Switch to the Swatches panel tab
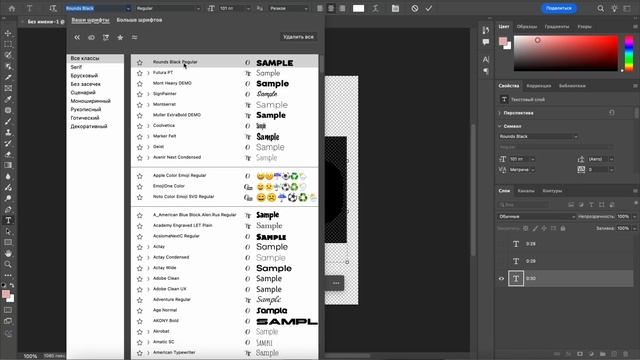This screenshot has width=640, height=360. point(527,27)
